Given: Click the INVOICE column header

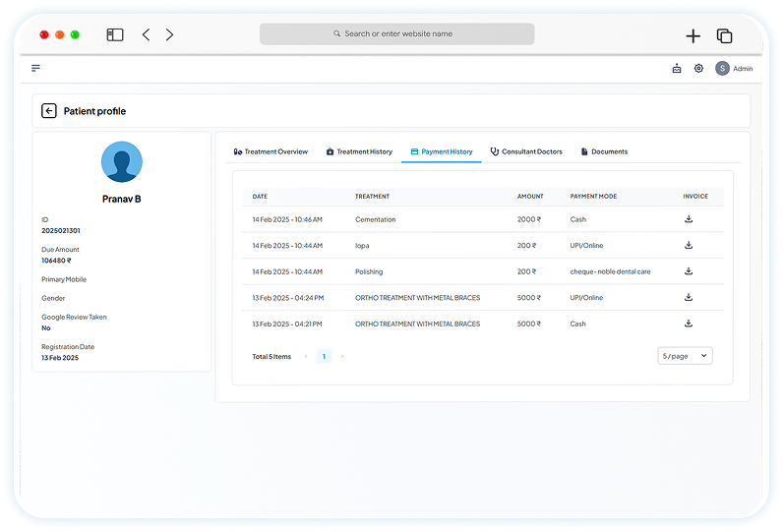Looking at the screenshot, I should click(695, 197).
